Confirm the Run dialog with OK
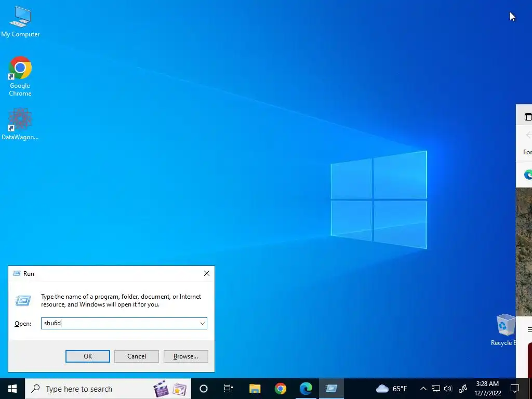Viewport: 532px width, 399px height. coord(87,356)
